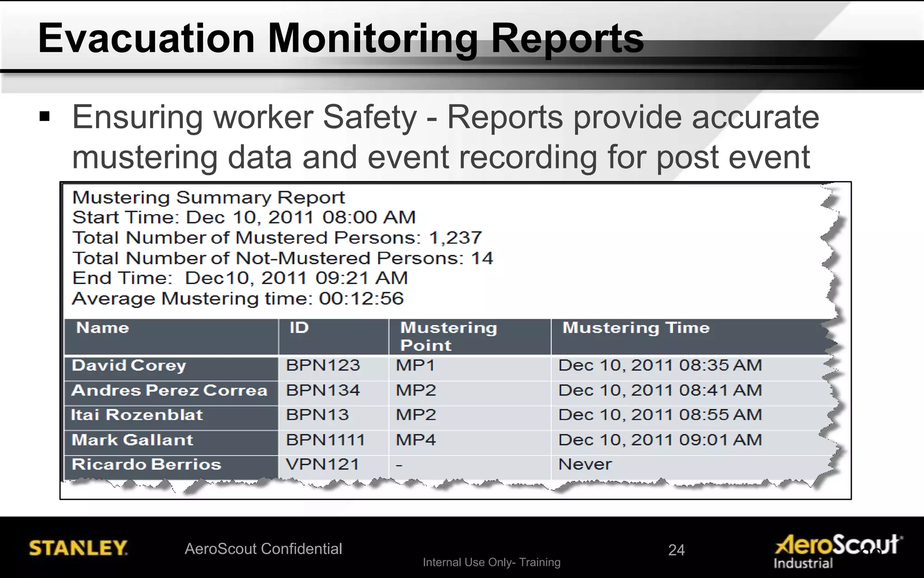Click ID cell BPN123
The height and width of the screenshot is (578, 924).
point(334,368)
